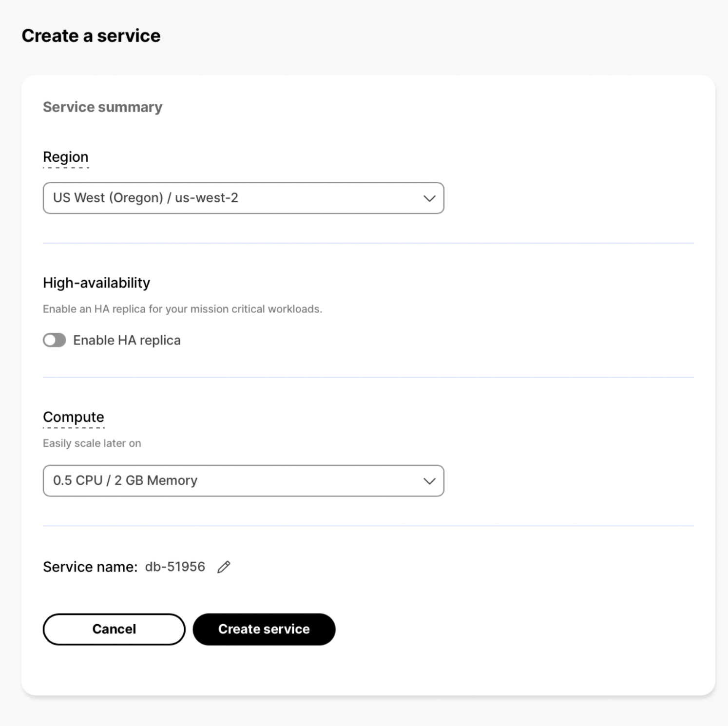Click the "Create a service" page title
Image resolution: width=728 pixels, height=726 pixels.
[91, 36]
